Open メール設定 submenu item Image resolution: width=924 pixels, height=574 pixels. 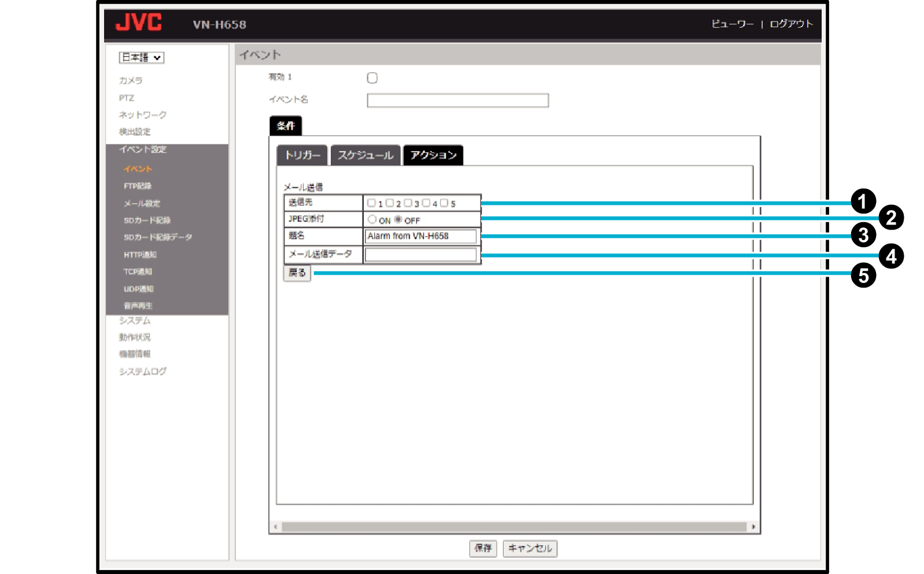point(142,203)
